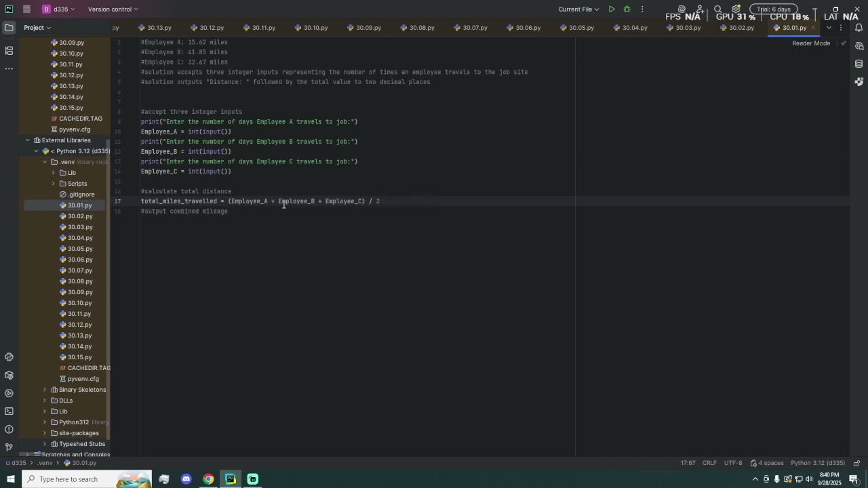868x488 pixels.
Task: Switch to the 30.05.py editor tab
Action: pos(576,28)
